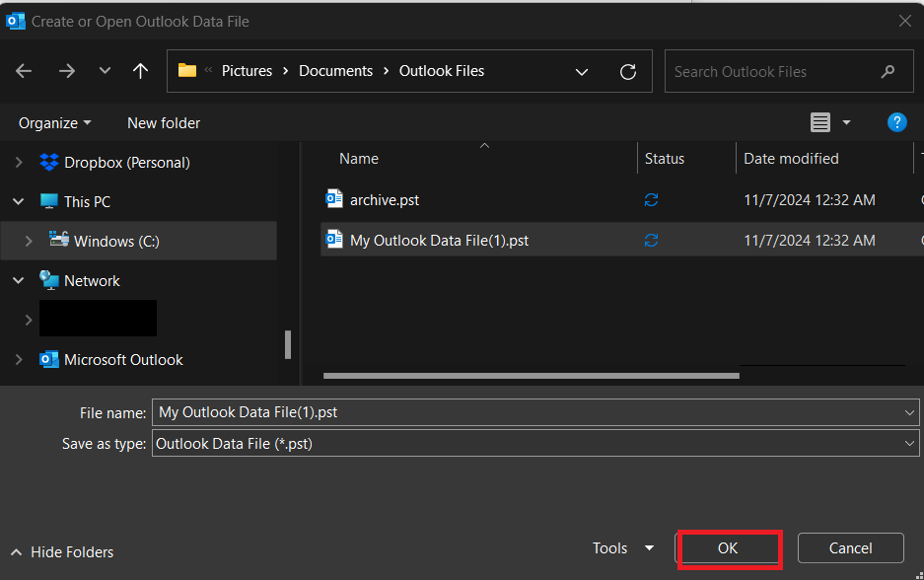Image resolution: width=924 pixels, height=580 pixels.
Task: Open recent locations chevron near navigation arrows
Action: click(x=105, y=71)
